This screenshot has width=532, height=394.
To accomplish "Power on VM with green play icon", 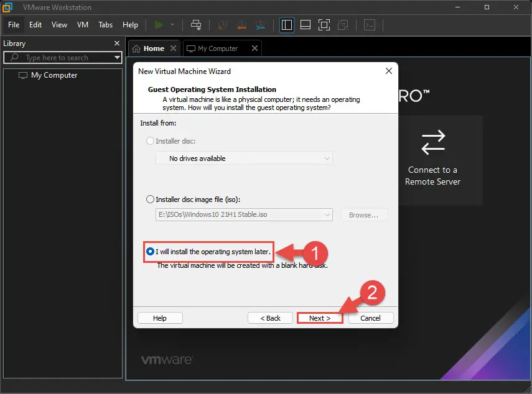I will coord(159,25).
